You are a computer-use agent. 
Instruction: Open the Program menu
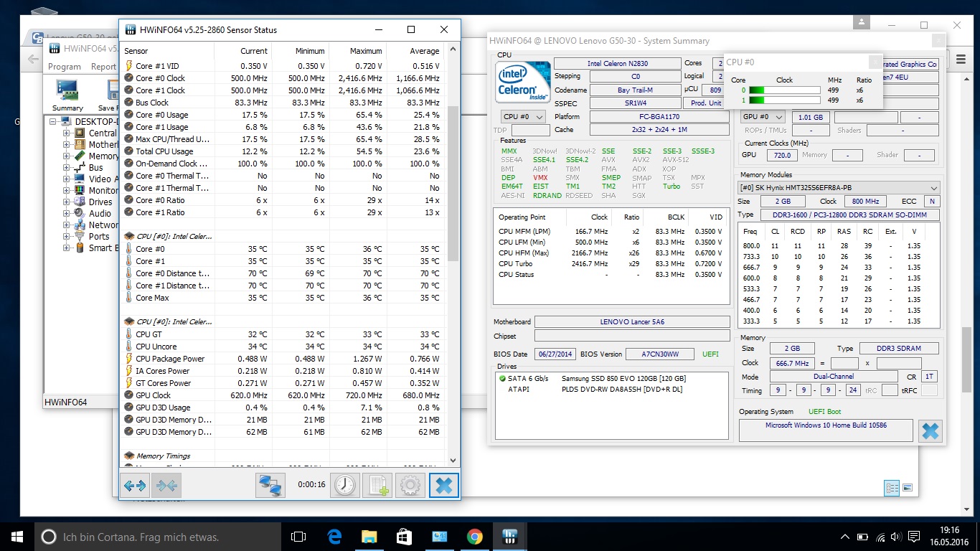pos(65,67)
